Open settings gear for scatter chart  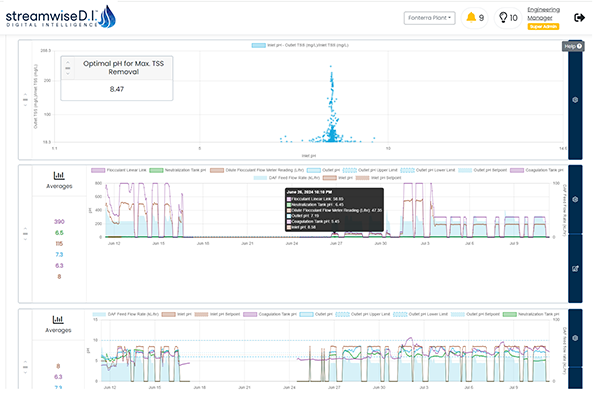[x=575, y=100]
